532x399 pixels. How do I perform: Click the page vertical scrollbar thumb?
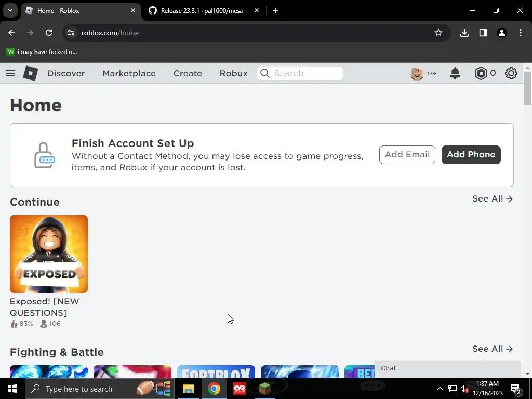click(527, 88)
